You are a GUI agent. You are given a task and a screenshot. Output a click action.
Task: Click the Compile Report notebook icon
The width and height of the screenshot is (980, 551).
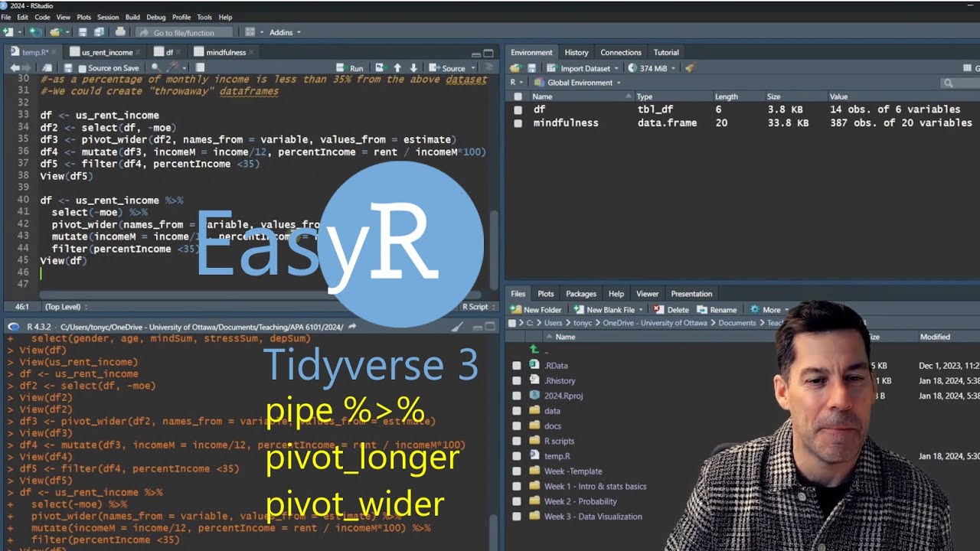click(x=201, y=67)
